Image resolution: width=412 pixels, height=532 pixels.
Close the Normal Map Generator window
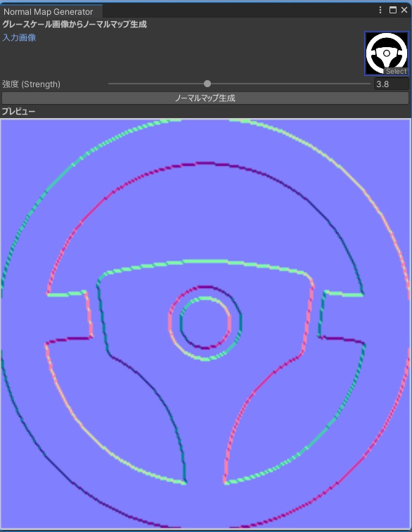pyautogui.click(x=404, y=10)
